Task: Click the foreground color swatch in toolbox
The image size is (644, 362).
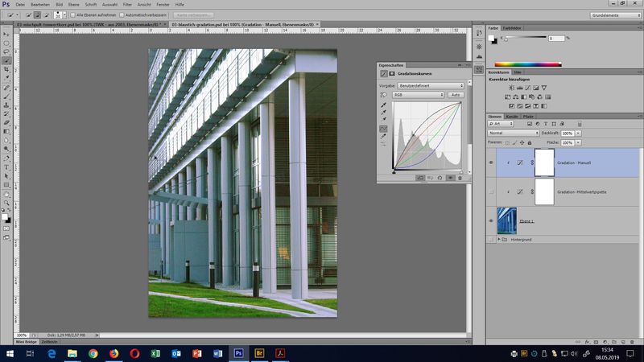Action: pos(6,216)
